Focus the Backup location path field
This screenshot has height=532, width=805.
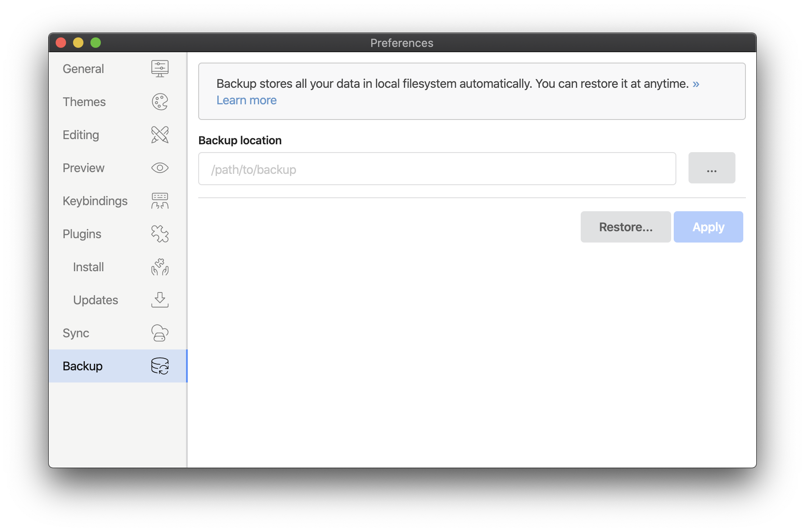click(x=437, y=169)
